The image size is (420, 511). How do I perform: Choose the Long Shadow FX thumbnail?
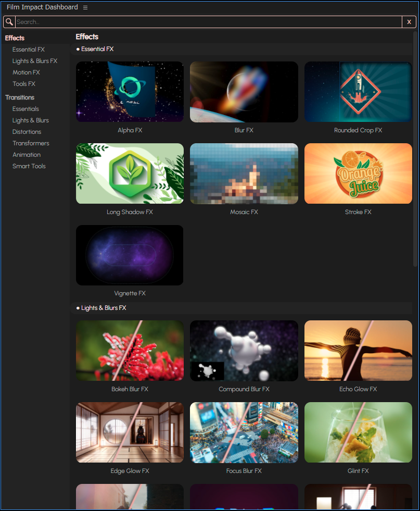(130, 173)
